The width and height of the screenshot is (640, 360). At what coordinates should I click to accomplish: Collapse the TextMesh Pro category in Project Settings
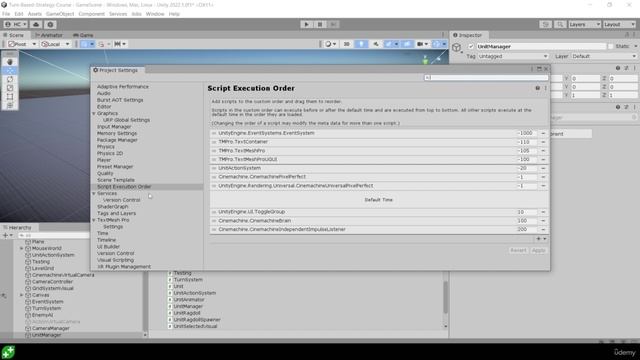coord(94,220)
